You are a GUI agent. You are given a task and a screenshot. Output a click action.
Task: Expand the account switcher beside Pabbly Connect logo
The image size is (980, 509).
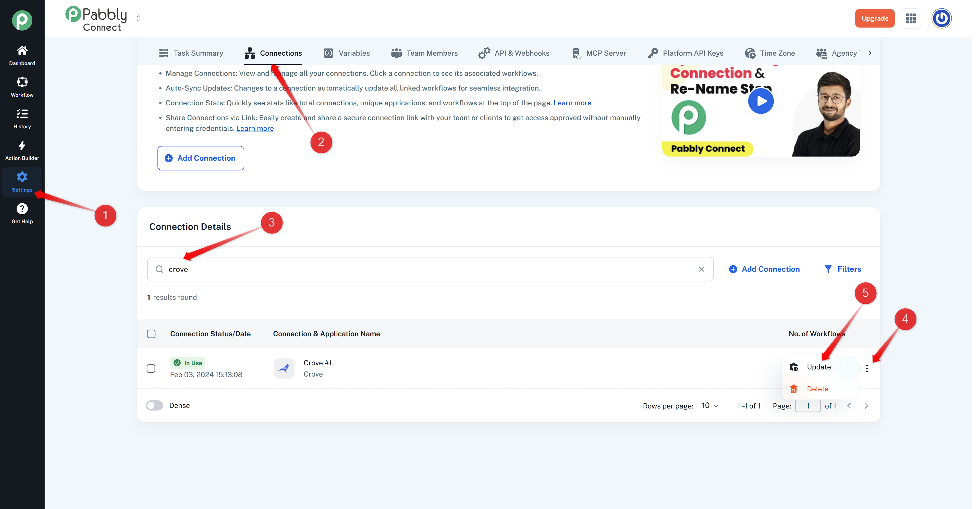click(x=138, y=18)
